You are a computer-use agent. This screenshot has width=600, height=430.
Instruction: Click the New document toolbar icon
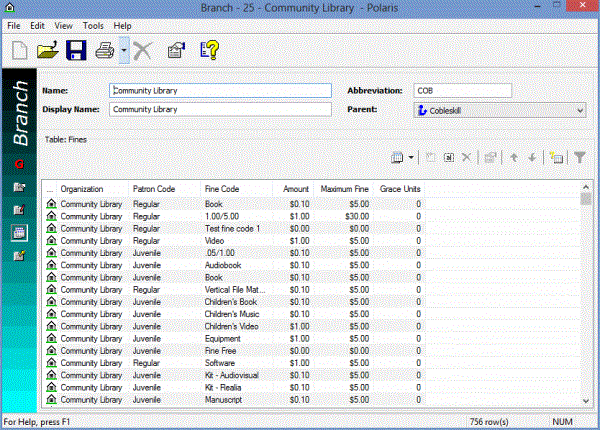tap(20, 50)
